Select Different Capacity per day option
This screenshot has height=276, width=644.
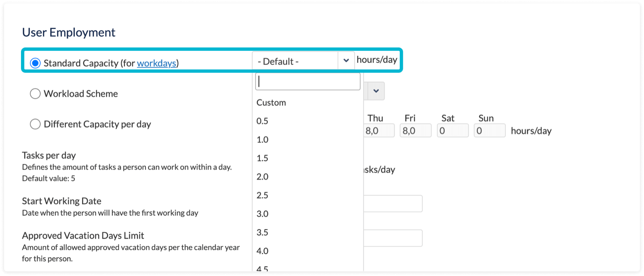point(35,124)
